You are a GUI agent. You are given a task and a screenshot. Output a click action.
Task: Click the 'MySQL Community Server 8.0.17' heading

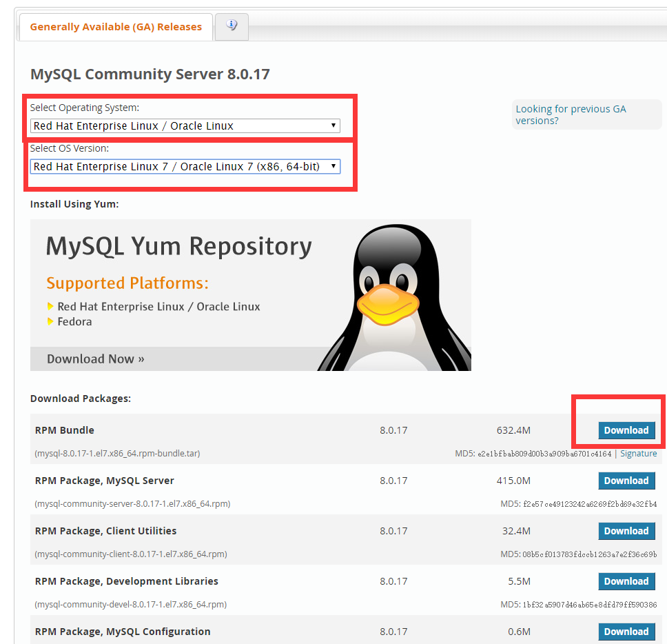[x=150, y=74]
